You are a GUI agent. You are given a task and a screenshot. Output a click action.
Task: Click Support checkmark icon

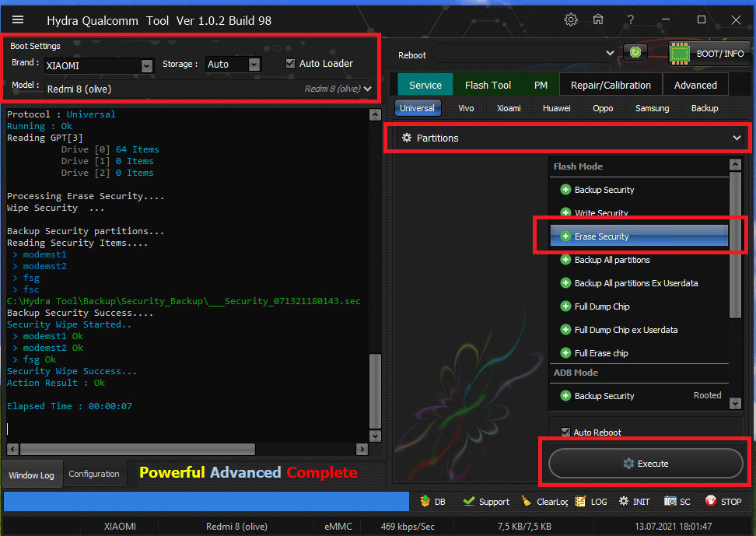[468, 501]
